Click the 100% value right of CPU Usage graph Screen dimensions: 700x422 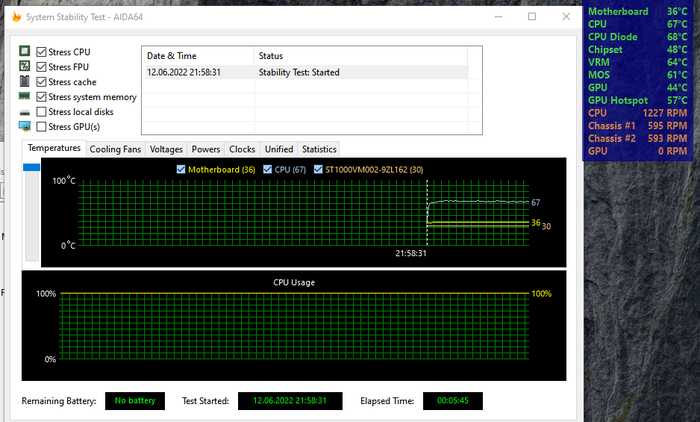tap(542, 293)
